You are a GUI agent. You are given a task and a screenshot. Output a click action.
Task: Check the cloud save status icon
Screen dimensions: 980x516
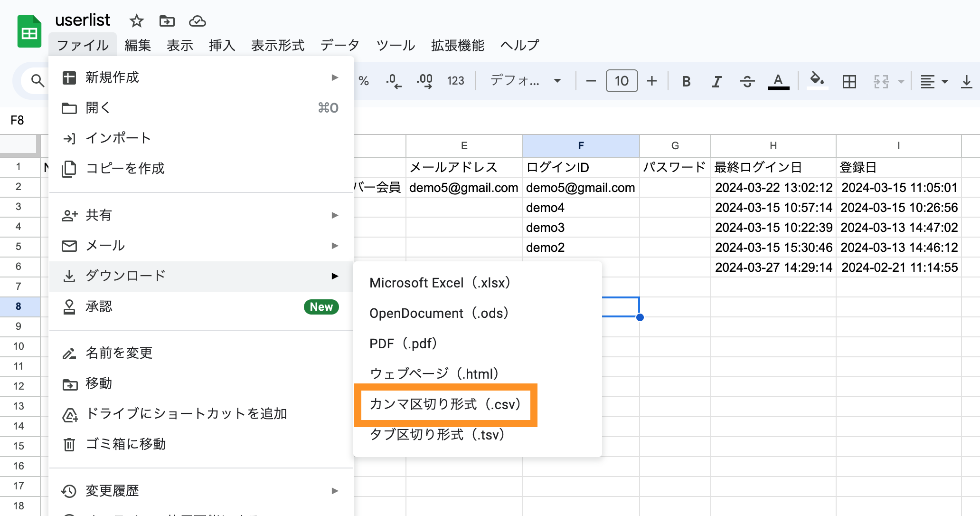tap(197, 21)
